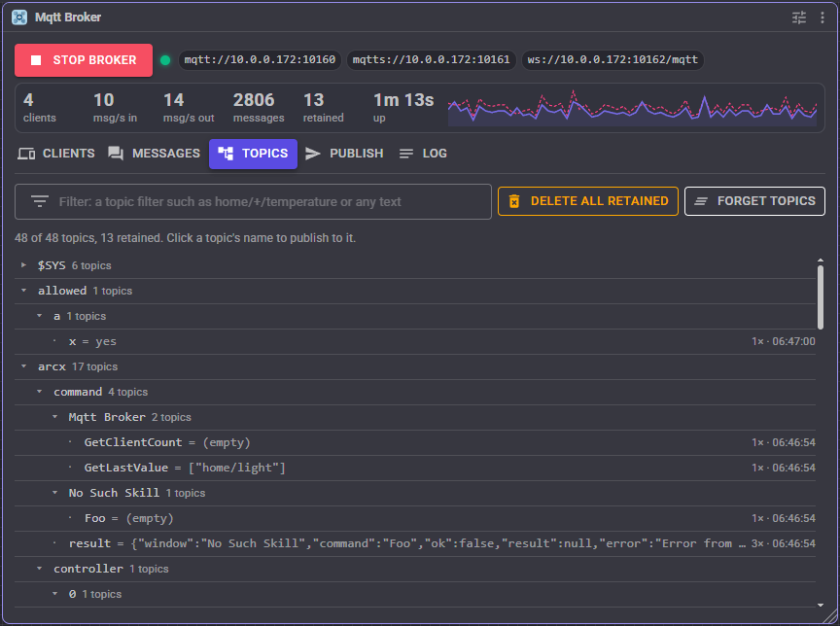The width and height of the screenshot is (840, 626).
Task: Collapse the No Such Skill node
Action: (x=54, y=493)
